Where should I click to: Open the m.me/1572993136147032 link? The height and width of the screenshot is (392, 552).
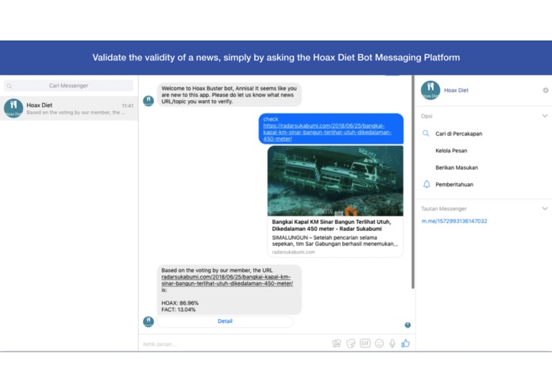click(454, 221)
